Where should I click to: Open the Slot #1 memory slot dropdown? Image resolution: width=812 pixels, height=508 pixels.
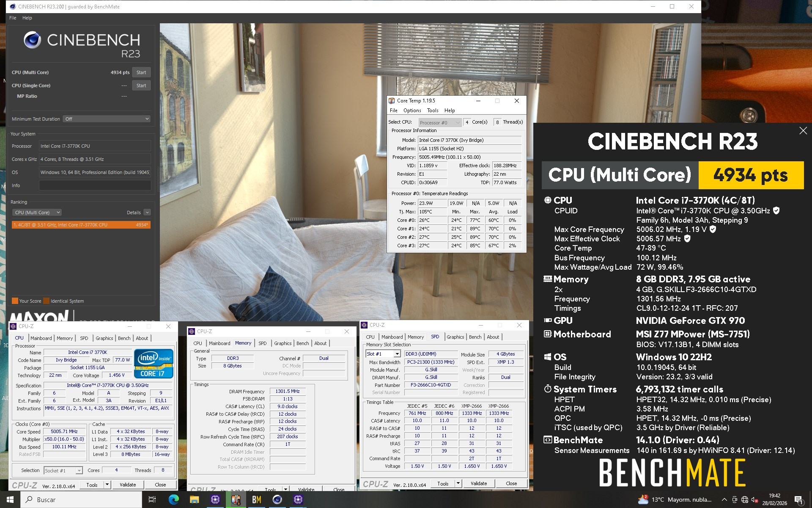(383, 354)
